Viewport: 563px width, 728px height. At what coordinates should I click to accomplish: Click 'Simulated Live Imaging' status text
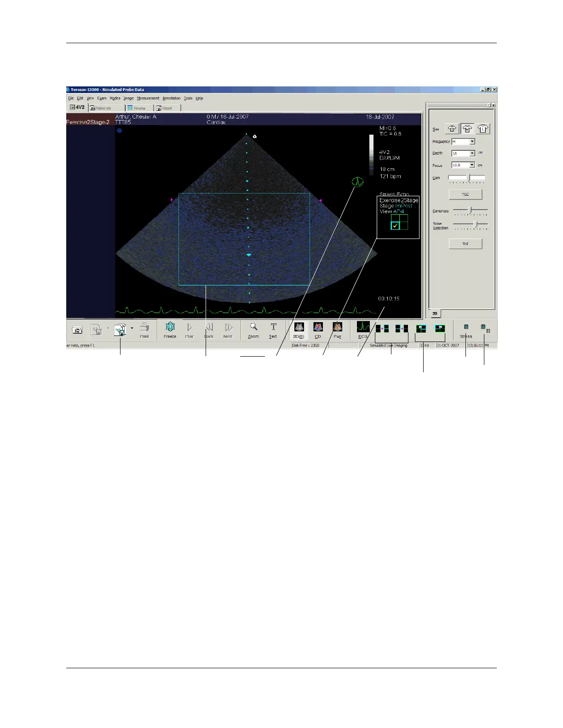pos(389,345)
